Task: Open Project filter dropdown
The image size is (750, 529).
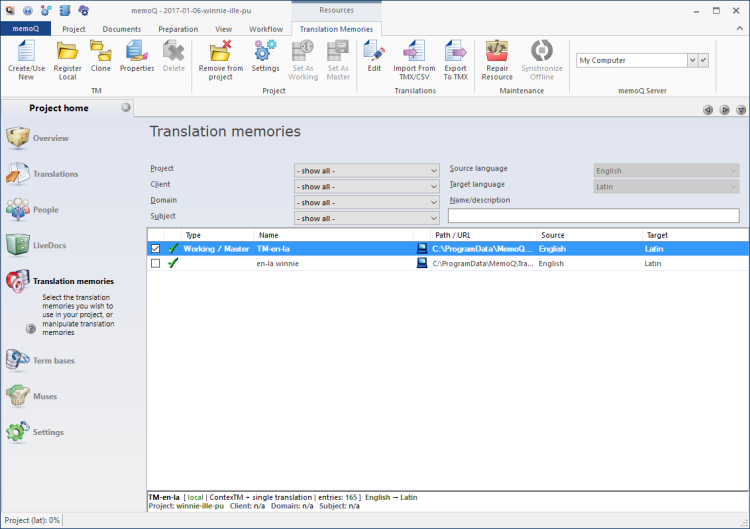Action: (x=366, y=171)
